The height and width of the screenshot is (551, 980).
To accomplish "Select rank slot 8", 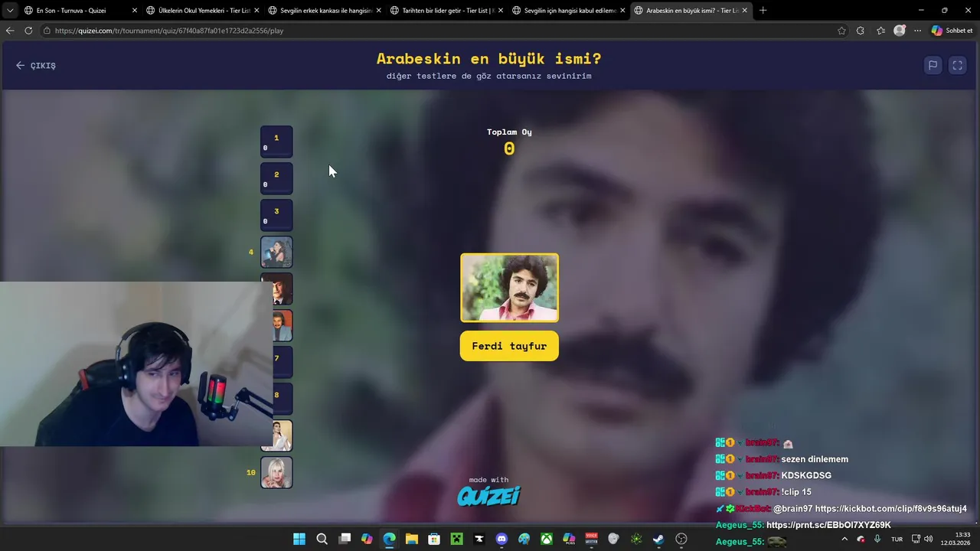I will [x=283, y=399].
